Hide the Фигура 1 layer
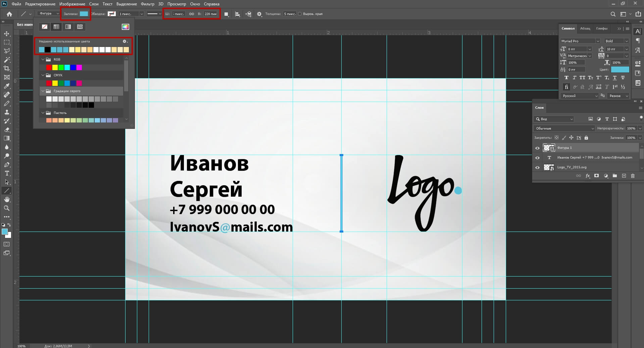The image size is (644, 348). coord(537,148)
